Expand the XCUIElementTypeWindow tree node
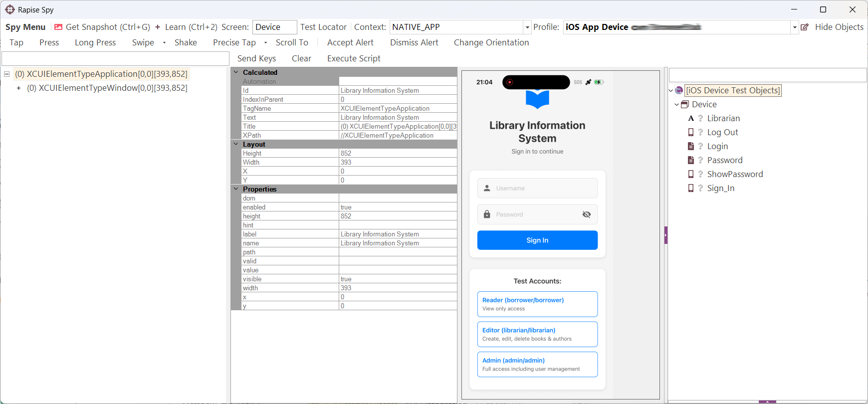Screen dimensions: 868x404 (19, 88)
